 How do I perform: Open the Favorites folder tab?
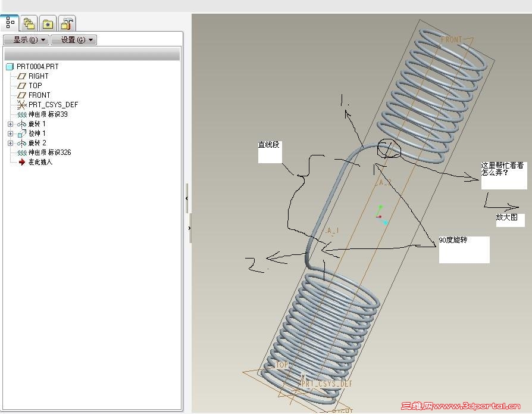pyautogui.click(x=48, y=24)
